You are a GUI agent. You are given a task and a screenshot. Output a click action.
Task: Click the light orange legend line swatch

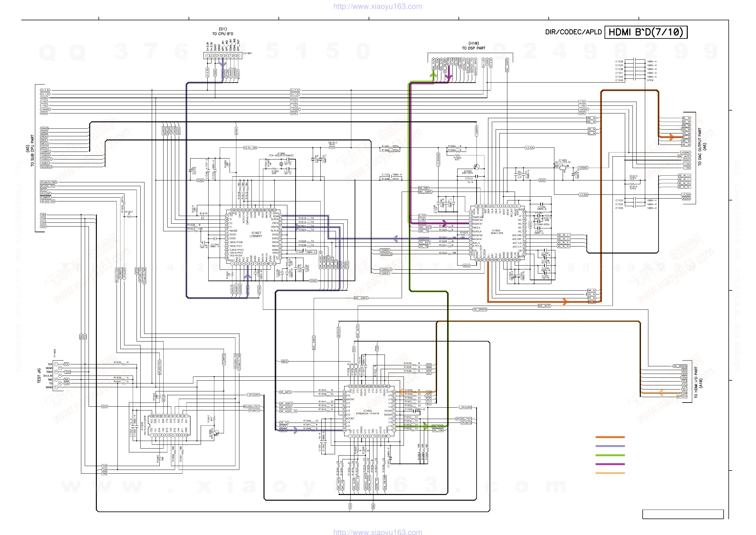pyautogui.click(x=610, y=473)
